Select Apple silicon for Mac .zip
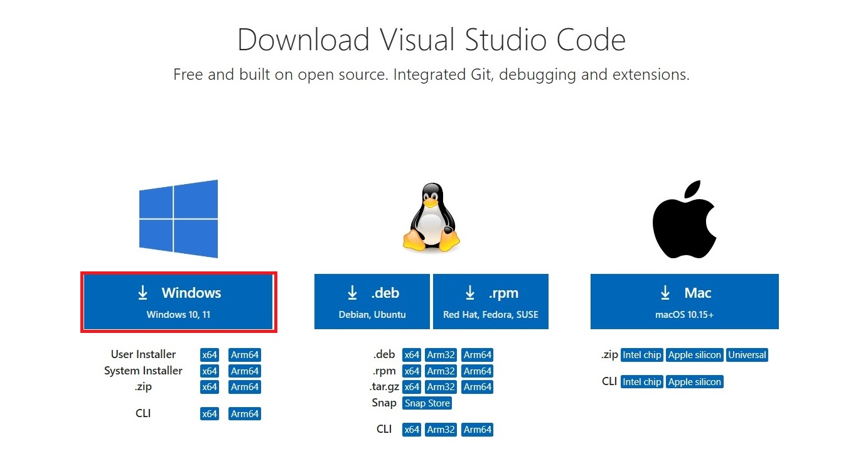This screenshot has width=868, height=463. (x=695, y=355)
